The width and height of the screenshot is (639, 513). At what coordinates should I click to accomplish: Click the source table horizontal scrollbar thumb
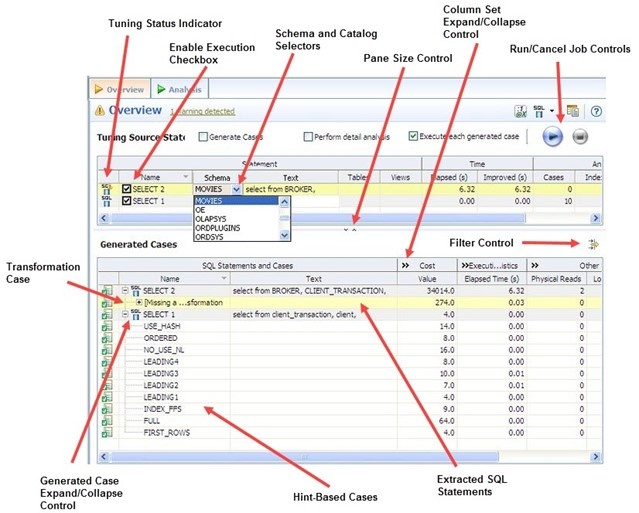point(318,218)
